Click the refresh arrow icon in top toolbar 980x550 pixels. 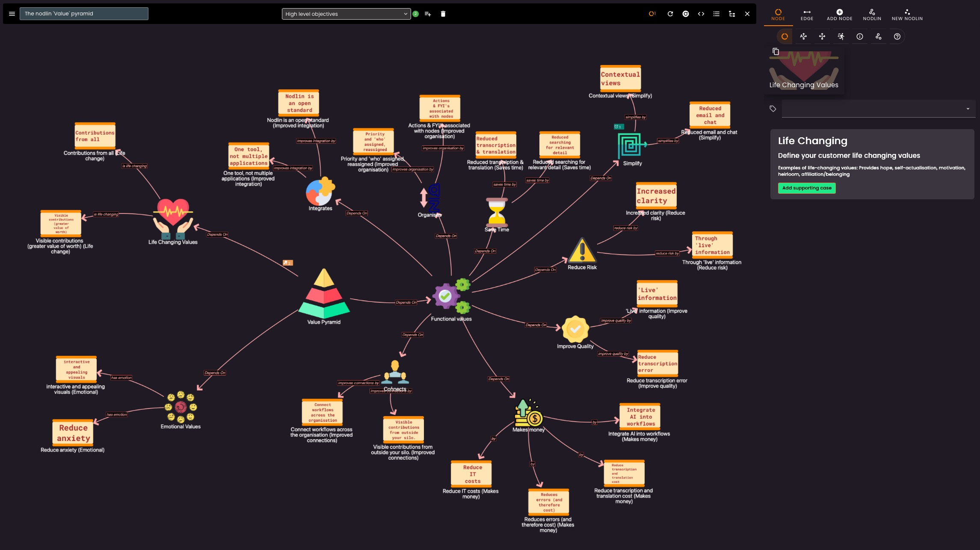670,14
